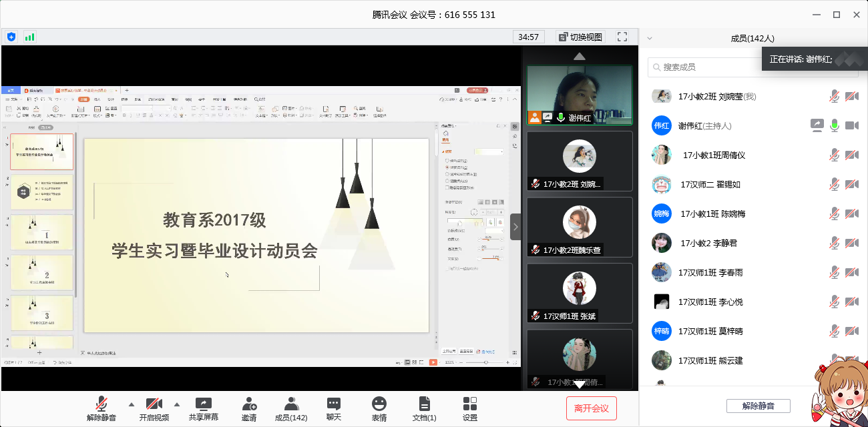Toggle mic icon for 17小教1班周倩仪
This screenshot has width=868, height=427.
click(834, 155)
